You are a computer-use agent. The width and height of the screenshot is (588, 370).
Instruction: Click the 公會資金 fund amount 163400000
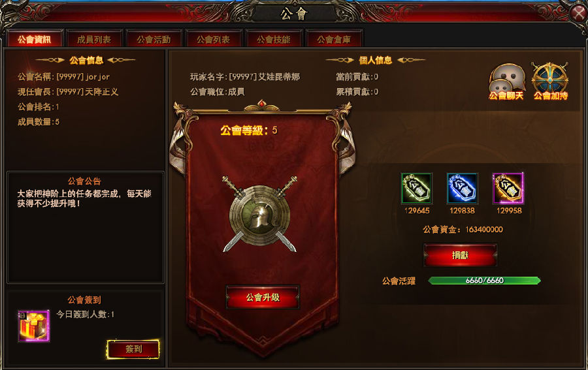484,230
